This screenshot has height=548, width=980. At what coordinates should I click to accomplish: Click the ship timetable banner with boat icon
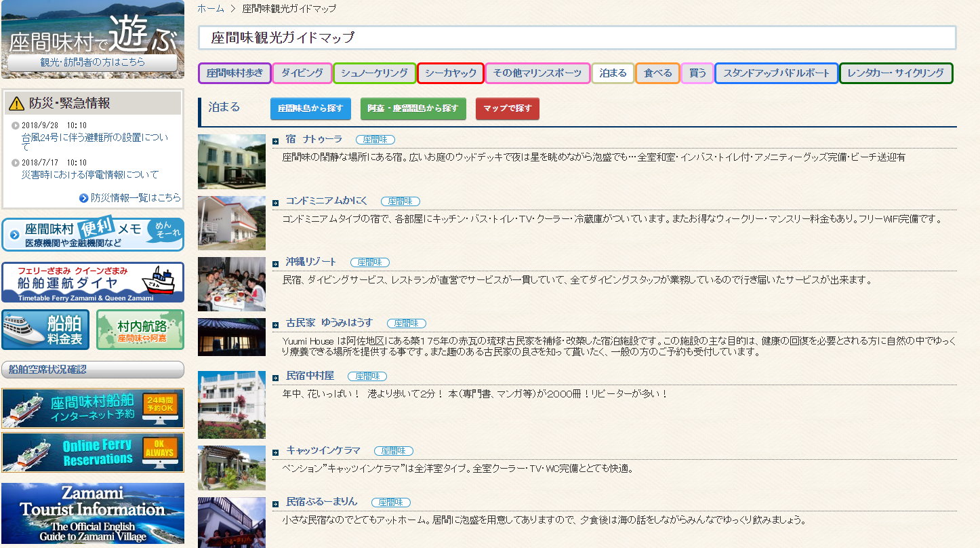93,282
